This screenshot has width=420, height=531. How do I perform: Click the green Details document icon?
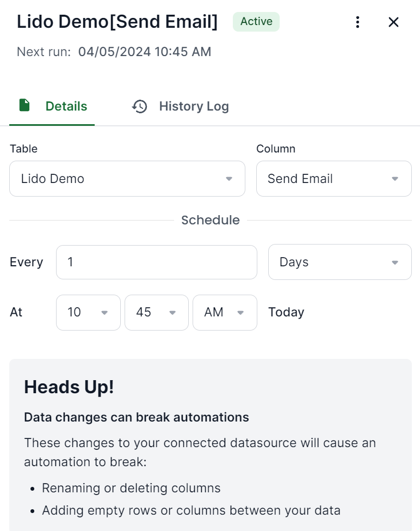click(24, 106)
